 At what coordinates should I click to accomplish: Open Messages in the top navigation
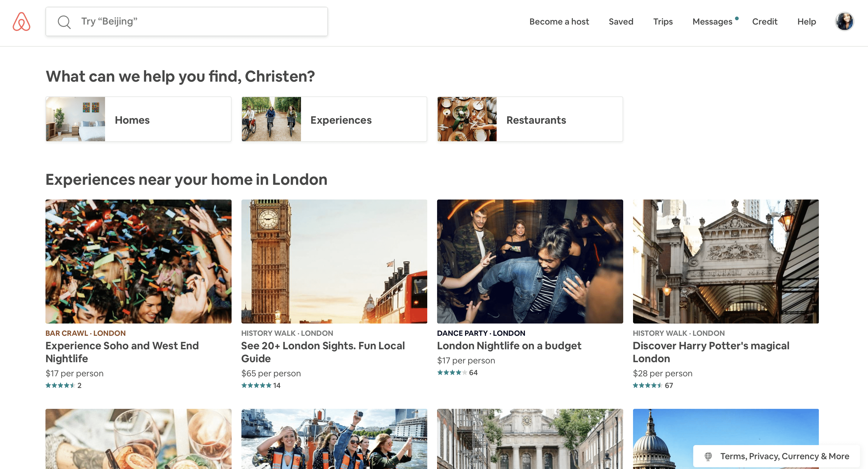[712, 21]
